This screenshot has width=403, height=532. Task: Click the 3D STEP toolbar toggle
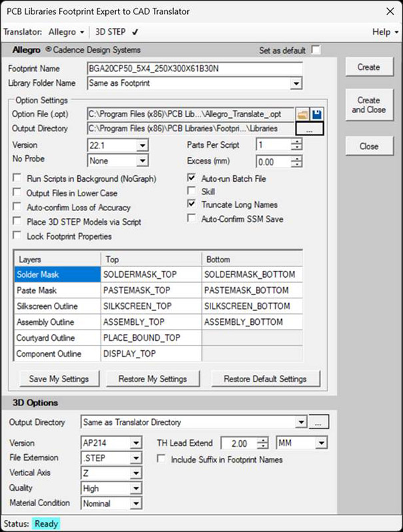[x=117, y=32]
